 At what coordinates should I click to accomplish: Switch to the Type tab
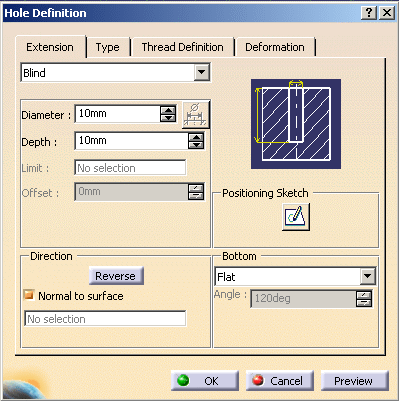[x=108, y=47]
